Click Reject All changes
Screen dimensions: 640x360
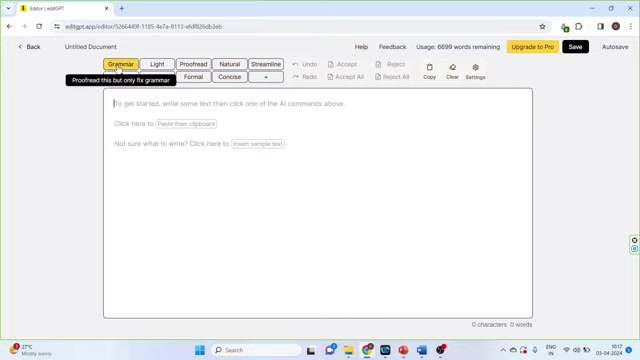[392, 77]
